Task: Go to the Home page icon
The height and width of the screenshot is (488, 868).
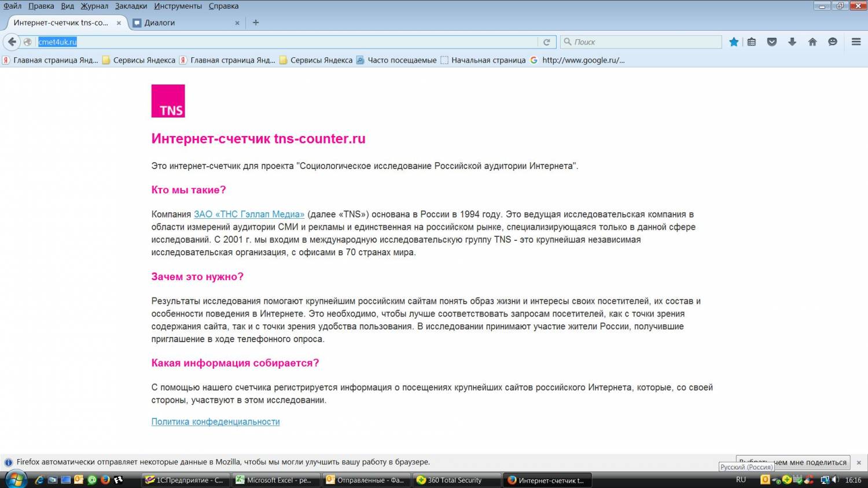Action: (x=812, y=42)
